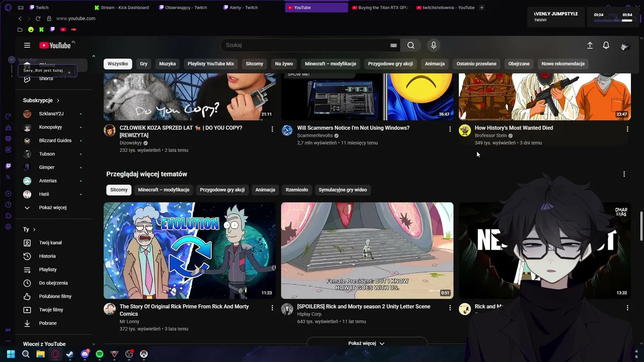
Task: Open the Kick bookmark in the bookmarks bar
Action: [41, 30]
